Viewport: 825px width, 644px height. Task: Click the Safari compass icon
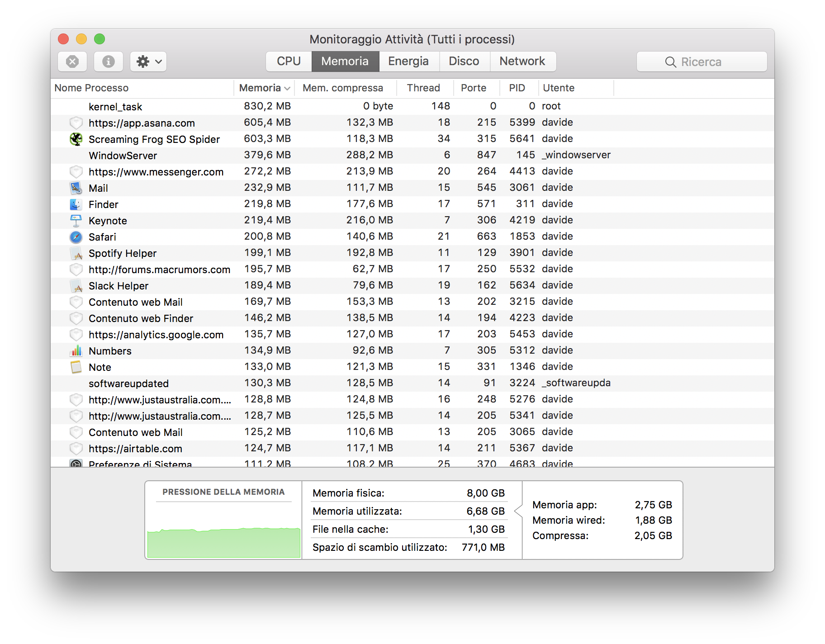(76, 237)
